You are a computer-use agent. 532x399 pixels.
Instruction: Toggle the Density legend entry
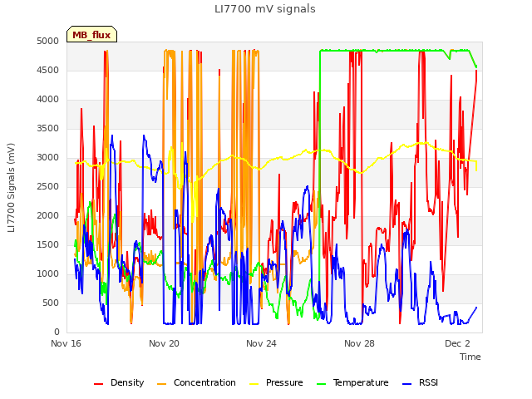coord(119,382)
